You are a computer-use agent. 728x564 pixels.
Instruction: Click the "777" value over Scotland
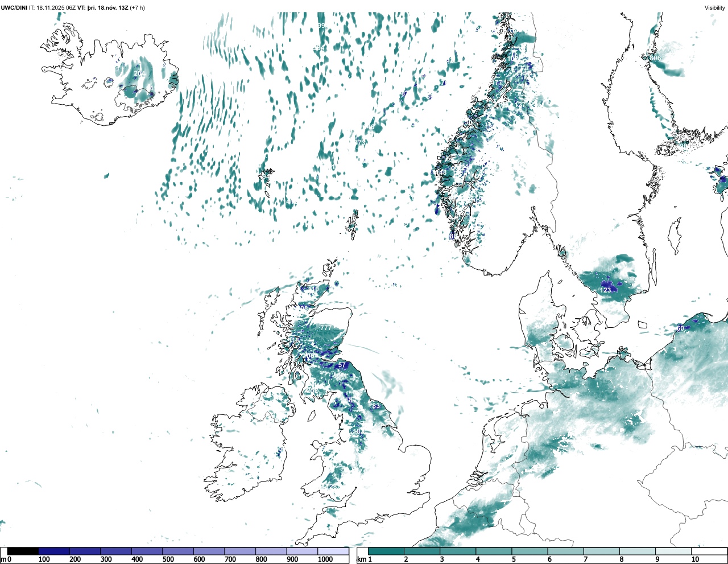pos(326,328)
